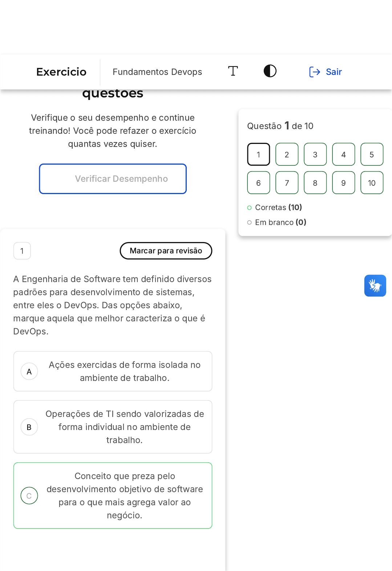This screenshot has width=392, height=571.
Task: Click Fundamentos Devops course label
Action: pyautogui.click(x=157, y=72)
